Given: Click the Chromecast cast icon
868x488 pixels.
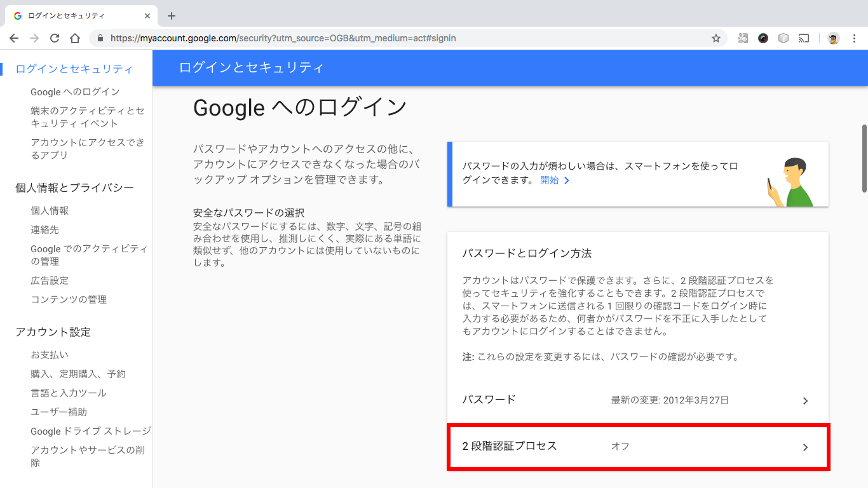Looking at the screenshot, I should pos(803,38).
